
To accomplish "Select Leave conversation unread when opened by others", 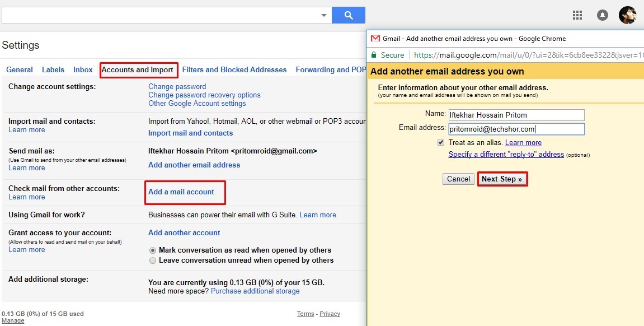I will 153,260.
